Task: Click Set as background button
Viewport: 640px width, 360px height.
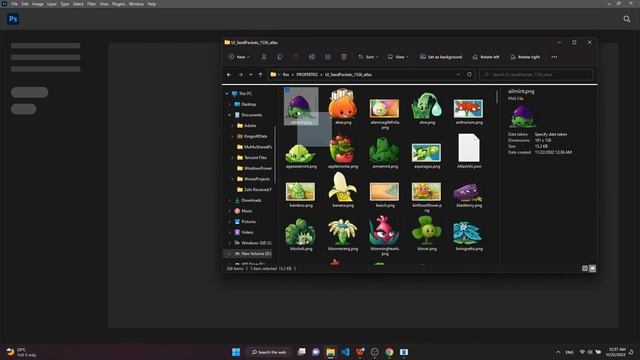Action: [x=441, y=57]
